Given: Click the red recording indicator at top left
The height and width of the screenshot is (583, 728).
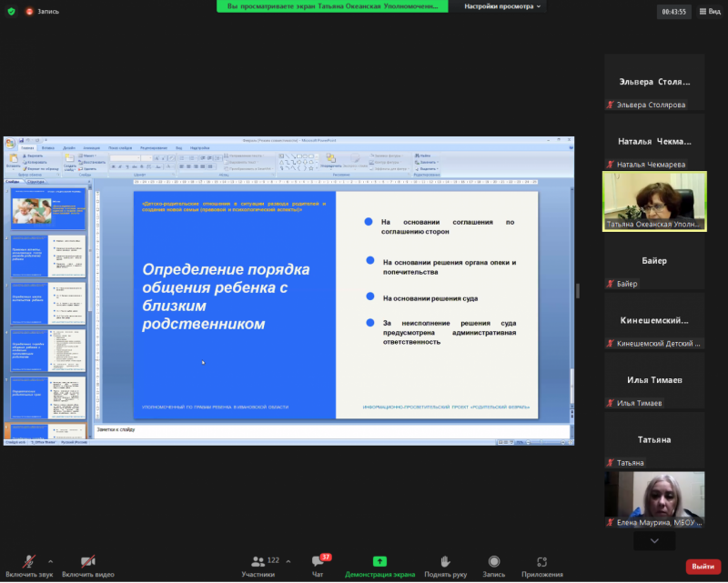Looking at the screenshot, I should point(32,12).
